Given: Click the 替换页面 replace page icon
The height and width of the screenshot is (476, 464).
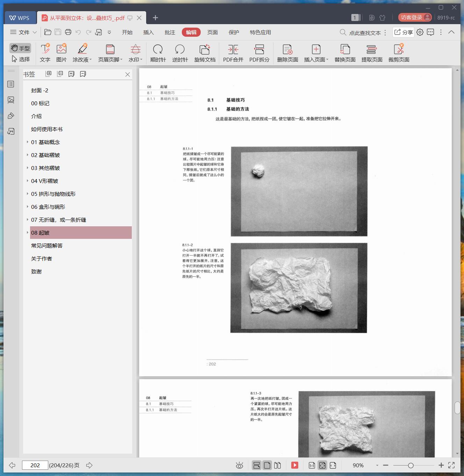Looking at the screenshot, I should pos(345,49).
